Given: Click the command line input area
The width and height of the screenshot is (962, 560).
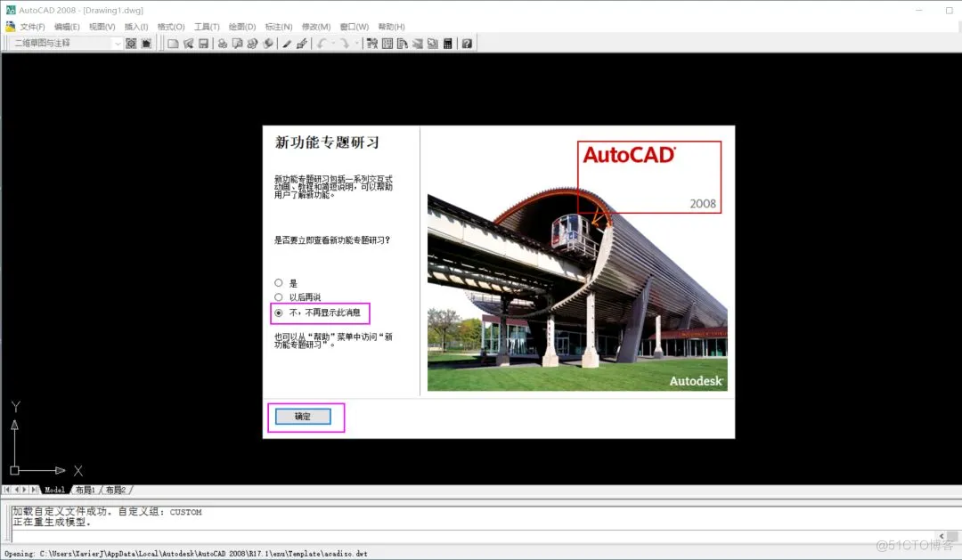Looking at the screenshot, I should [x=472, y=536].
